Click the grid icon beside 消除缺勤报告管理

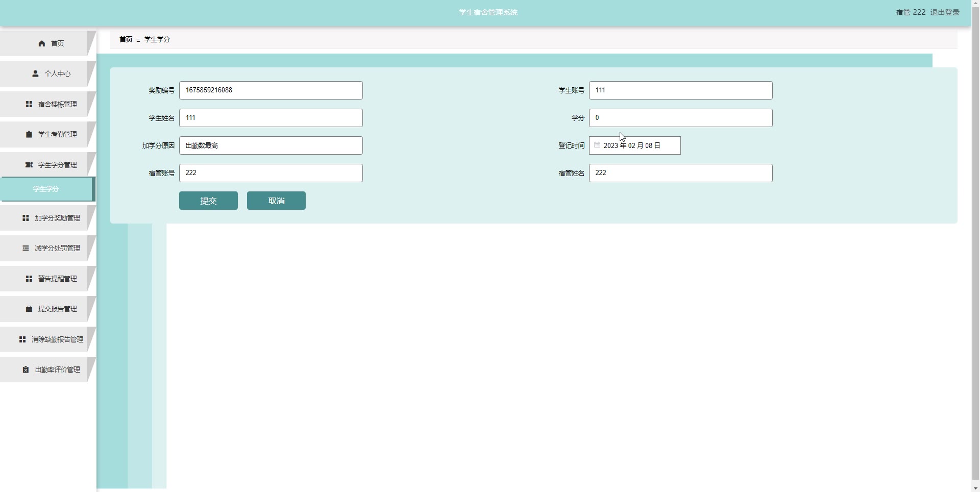[22, 339]
